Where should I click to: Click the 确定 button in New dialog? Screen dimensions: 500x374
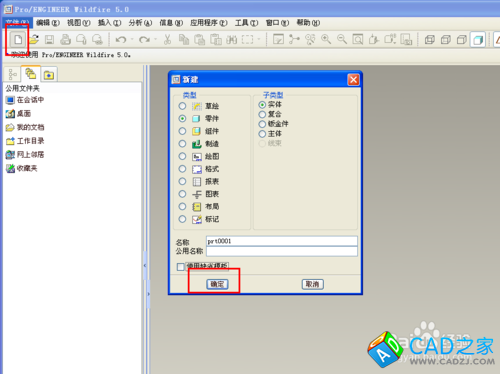[217, 284]
